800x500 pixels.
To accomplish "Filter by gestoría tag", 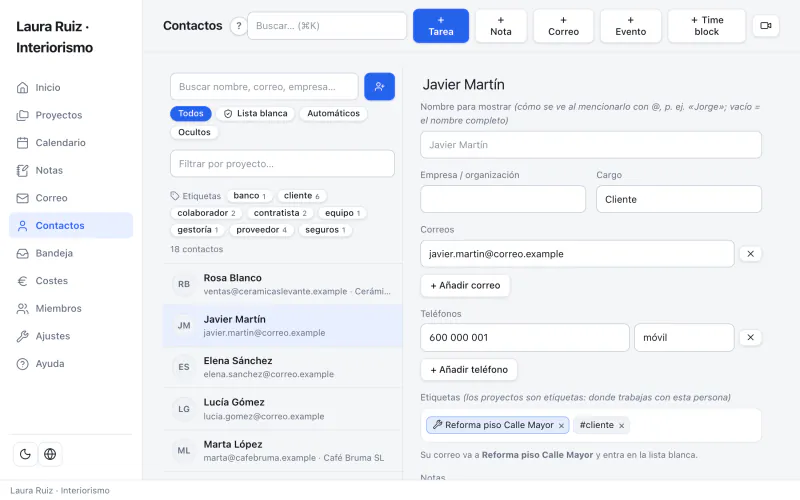I will (197, 230).
